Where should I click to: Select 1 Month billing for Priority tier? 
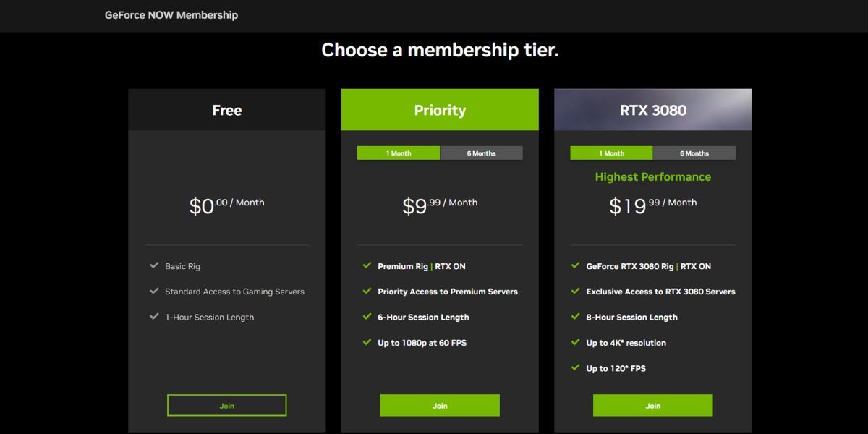tap(398, 153)
